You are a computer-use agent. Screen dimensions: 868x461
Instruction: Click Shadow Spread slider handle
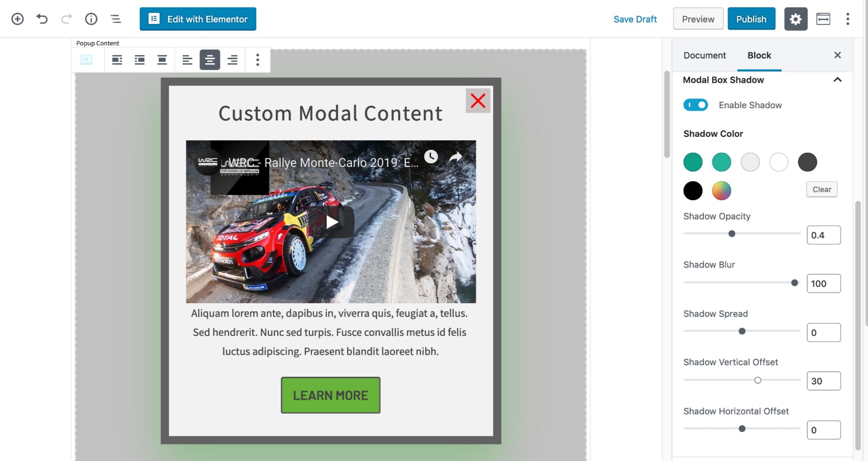[742, 331]
